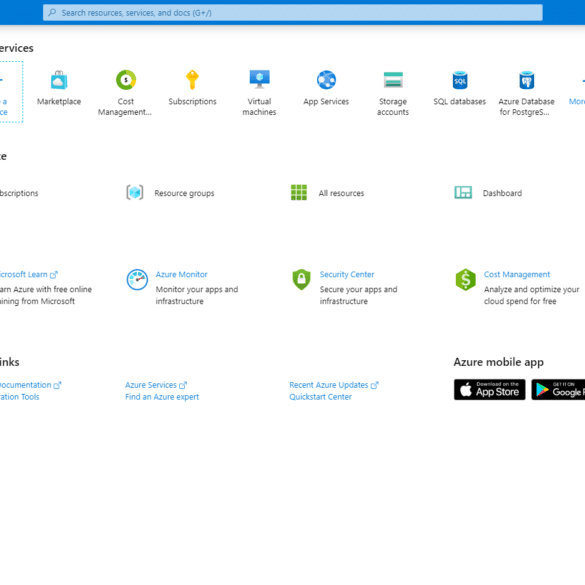Viewport: 585px width, 585px height.
Task: Open the Quickstart Center link
Action: (320, 397)
